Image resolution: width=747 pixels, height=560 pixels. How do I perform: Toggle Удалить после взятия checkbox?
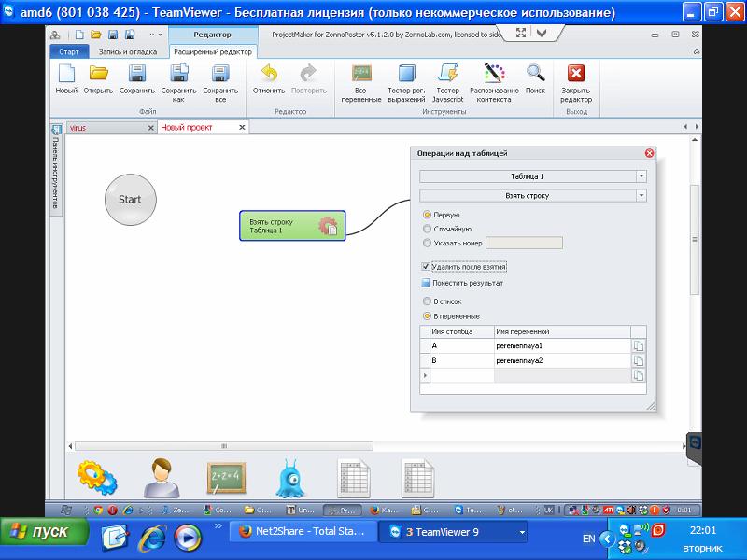(426, 267)
